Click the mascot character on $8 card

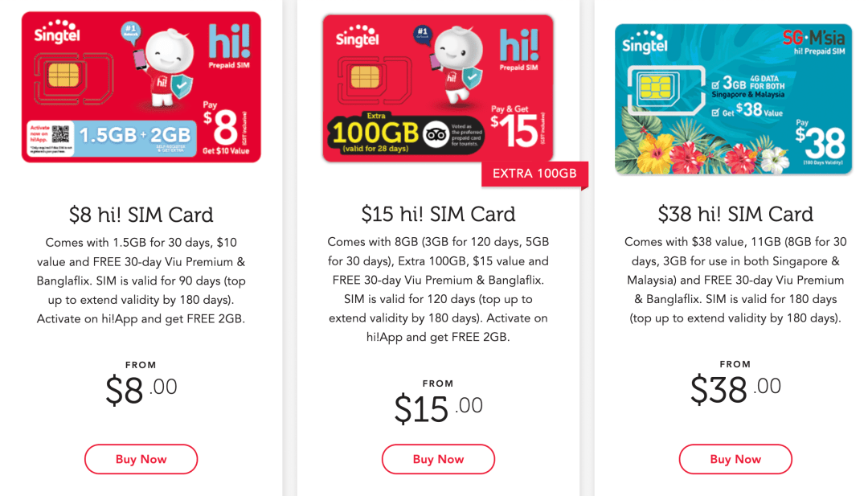click(x=165, y=68)
